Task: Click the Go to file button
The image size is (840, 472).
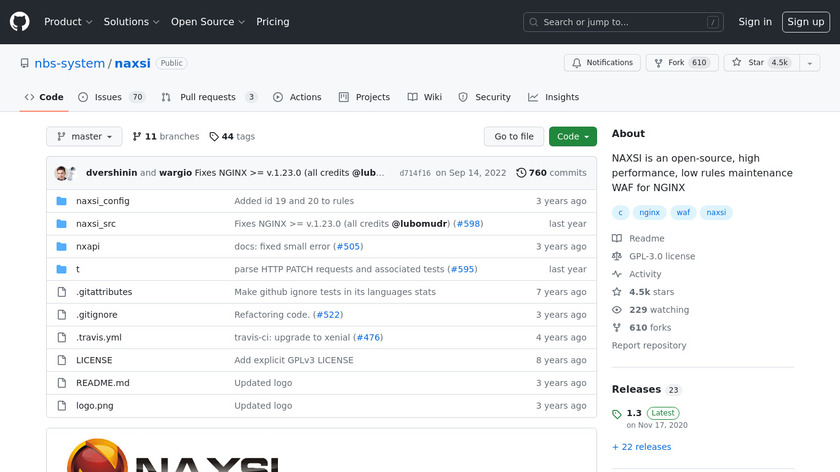Action: [514, 137]
